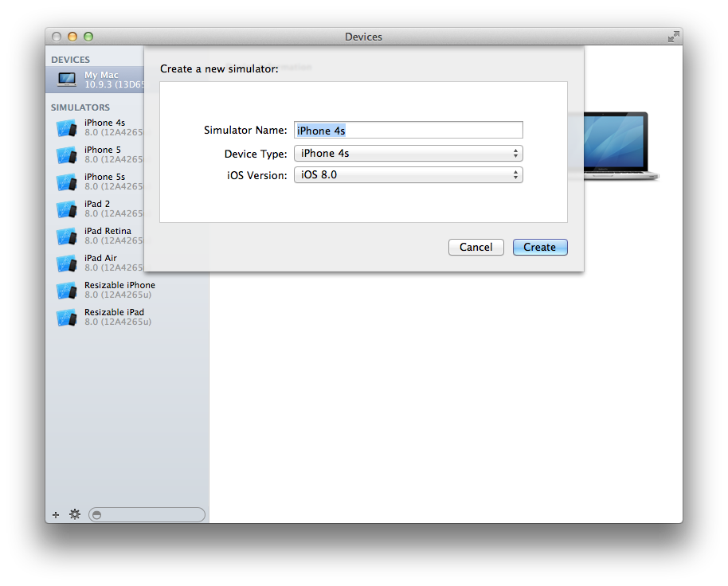Viewport: 728px width, 586px height.
Task: Click the sidebar filter search field
Action: pos(147,514)
